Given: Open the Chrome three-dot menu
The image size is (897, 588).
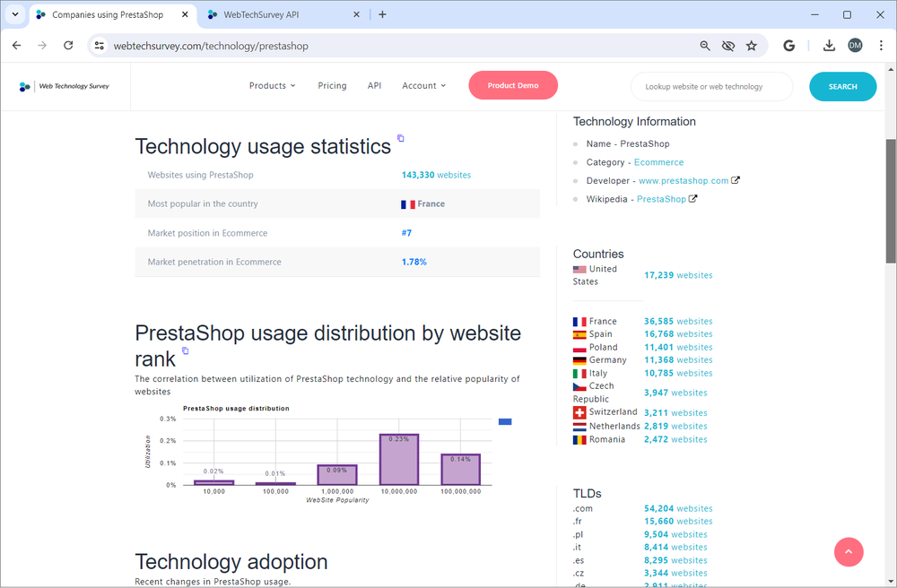Looking at the screenshot, I should pyautogui.click(x=881, y=46).
